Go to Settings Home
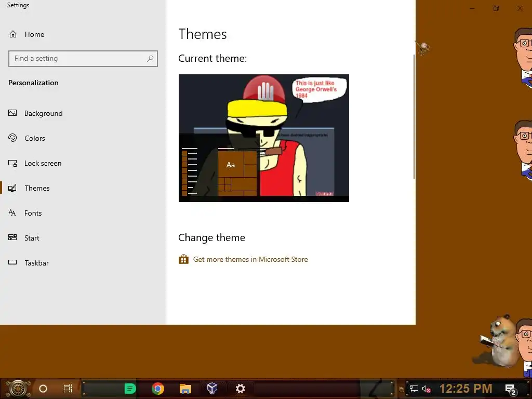 [x=26, y=34]
